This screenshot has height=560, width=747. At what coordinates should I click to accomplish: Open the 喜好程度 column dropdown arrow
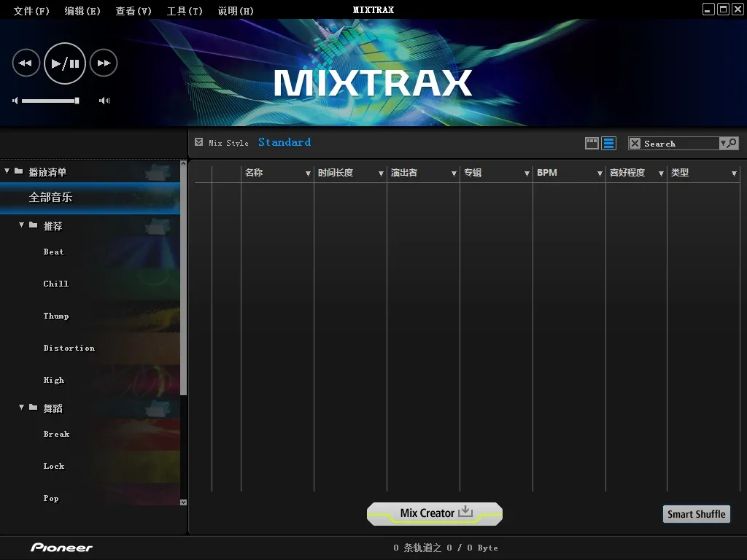click(x=661, y=174)
